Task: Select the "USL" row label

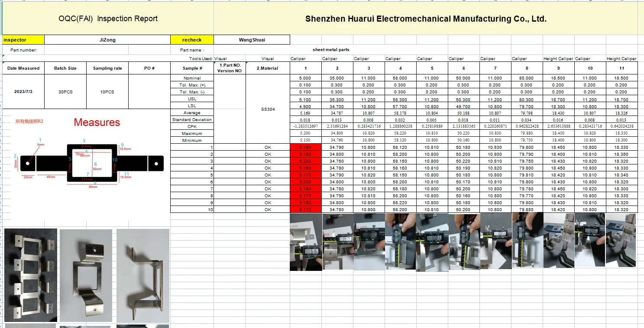Action: tap(192, 99)
